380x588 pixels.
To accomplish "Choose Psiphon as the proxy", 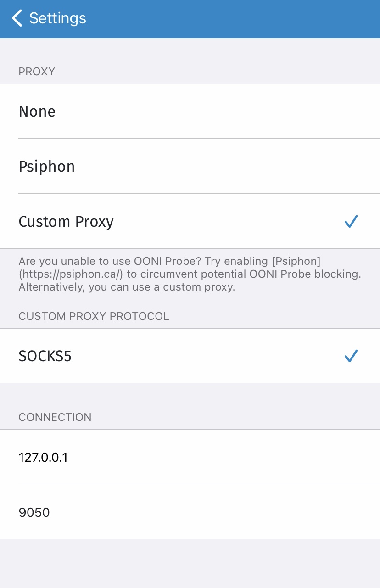I will 190,166.
